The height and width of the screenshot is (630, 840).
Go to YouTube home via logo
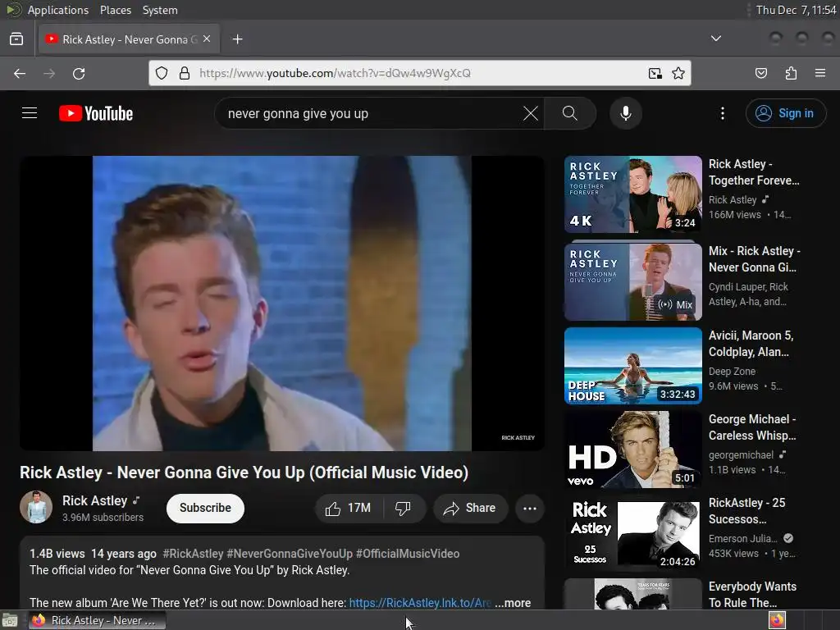[96, 113]
